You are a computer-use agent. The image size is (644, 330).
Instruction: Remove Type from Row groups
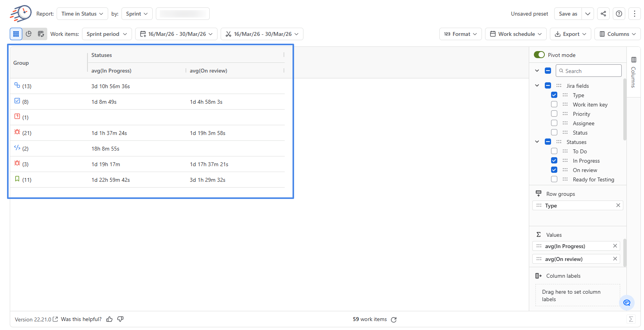tap(618, 205)
